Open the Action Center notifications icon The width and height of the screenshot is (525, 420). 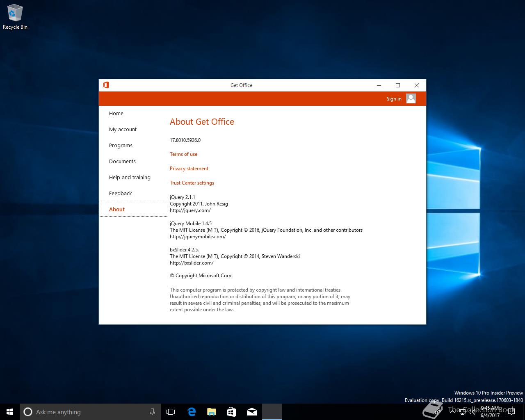511,412
